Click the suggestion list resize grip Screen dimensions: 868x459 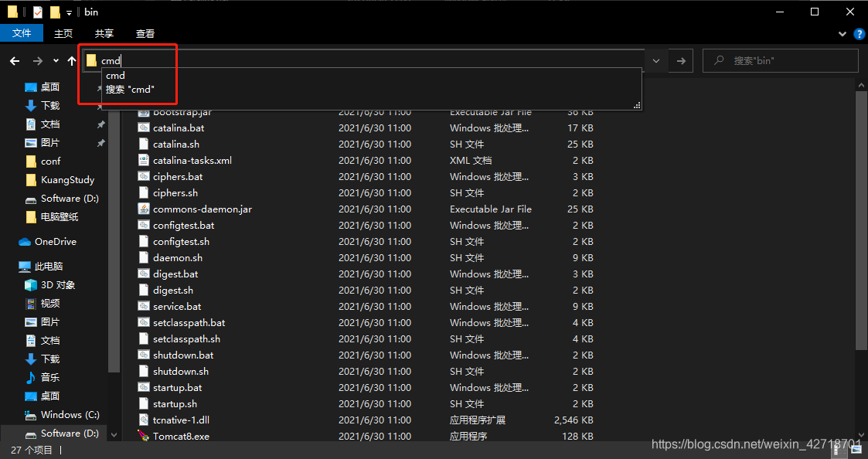(x=637, y=105)
